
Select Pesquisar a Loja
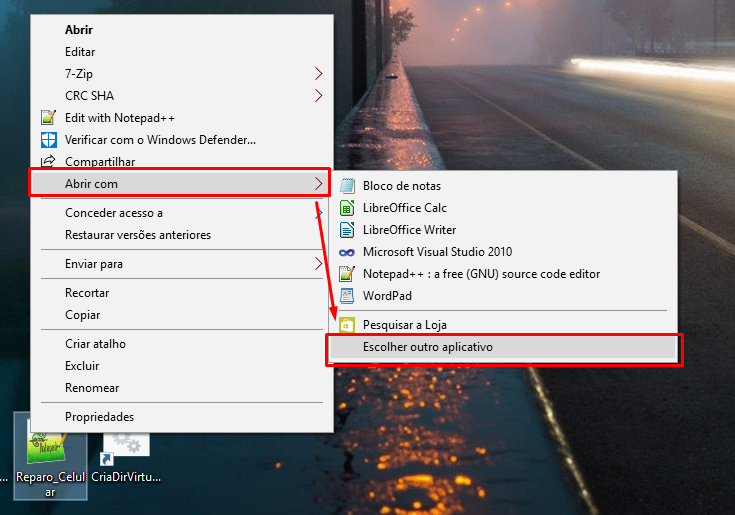[503, 325]
